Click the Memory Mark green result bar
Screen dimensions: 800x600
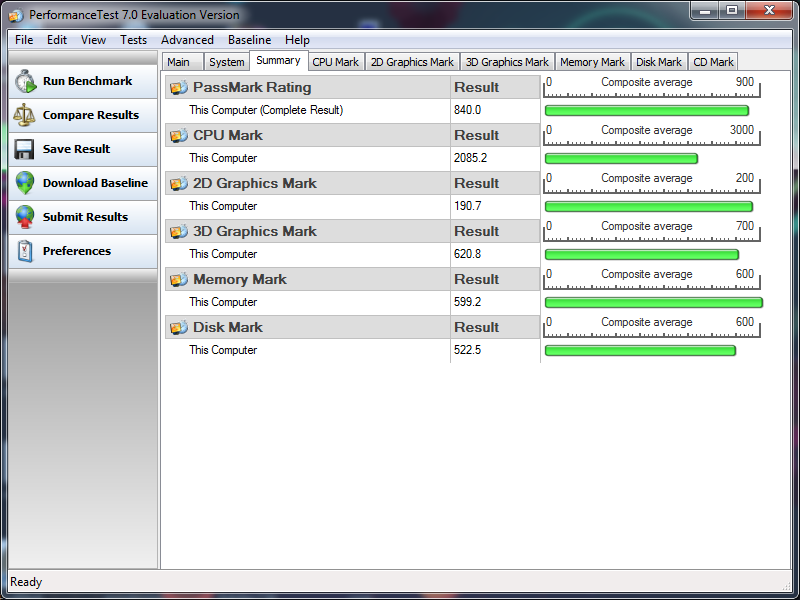point(654,303)
